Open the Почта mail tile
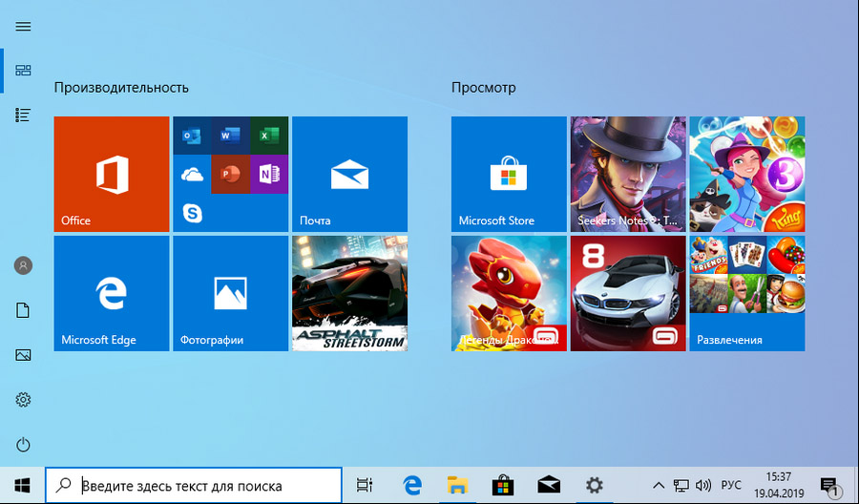Image resolution: width=859 pixels, height=504 pixels. [349, 174]
